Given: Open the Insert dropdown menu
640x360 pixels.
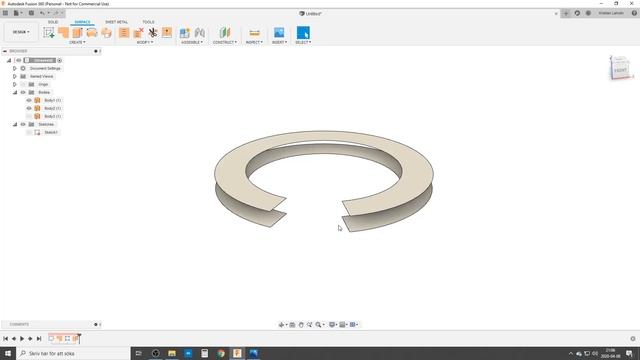Looking at the screenshot, I should [x=280, y=42].
